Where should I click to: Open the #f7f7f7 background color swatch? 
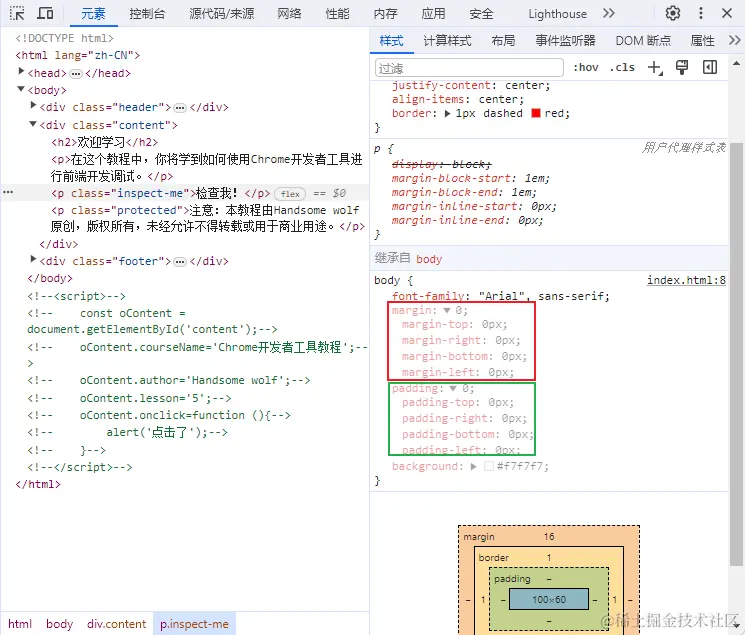[488, 466]
